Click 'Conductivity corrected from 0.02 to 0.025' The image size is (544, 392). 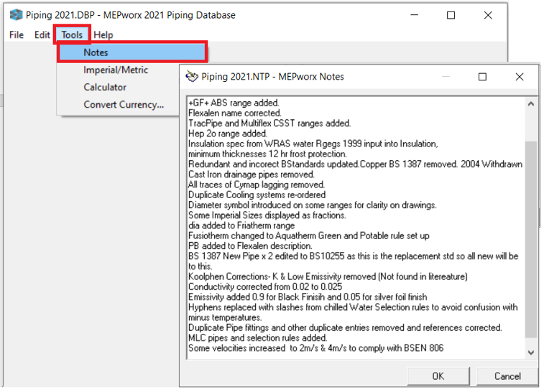click(x=265, y=286)
